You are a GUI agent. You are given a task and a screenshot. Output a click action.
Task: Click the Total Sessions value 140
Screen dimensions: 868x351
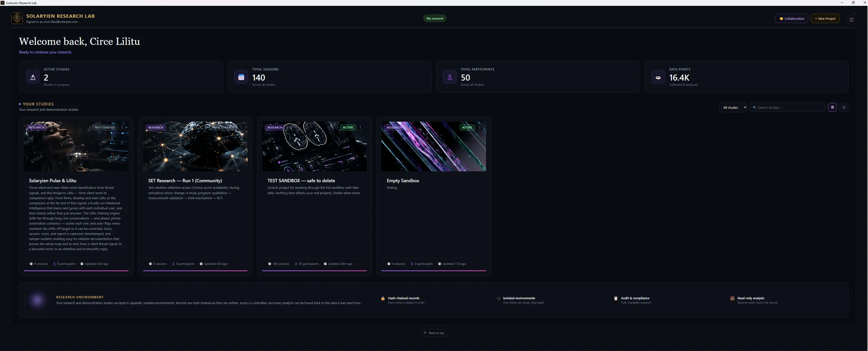click(x=259, y=77)
